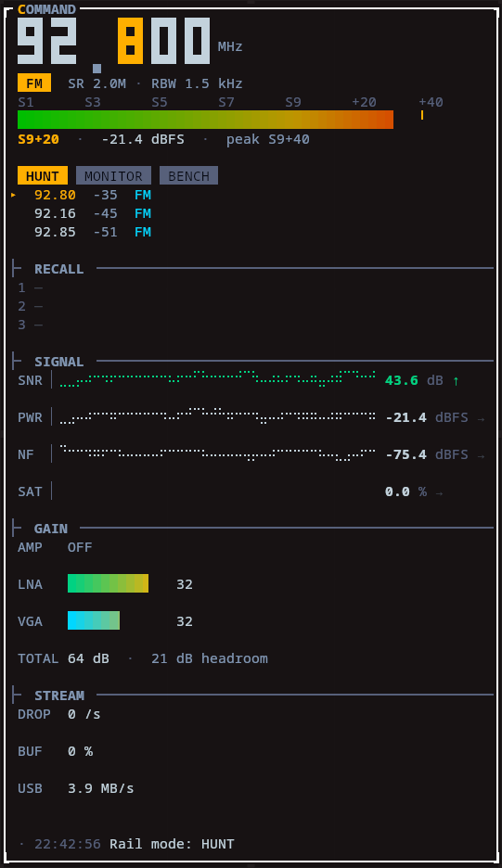Click the SNR upward trend arrow
502x868 pixels.
456,380
